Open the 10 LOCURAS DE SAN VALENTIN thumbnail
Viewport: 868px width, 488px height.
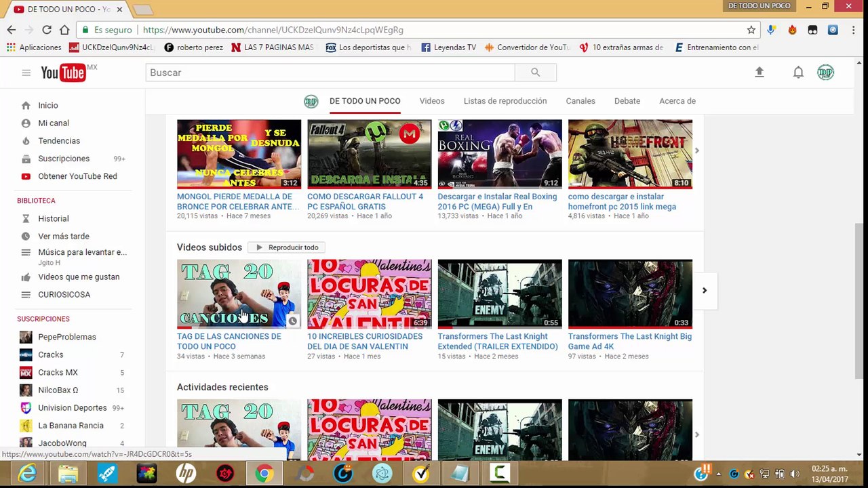pos(370,293)
